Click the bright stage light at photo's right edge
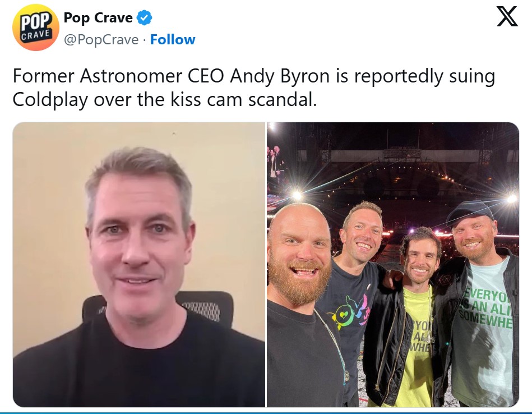This screenshot has height=414, width=532. tap(512, 198)
